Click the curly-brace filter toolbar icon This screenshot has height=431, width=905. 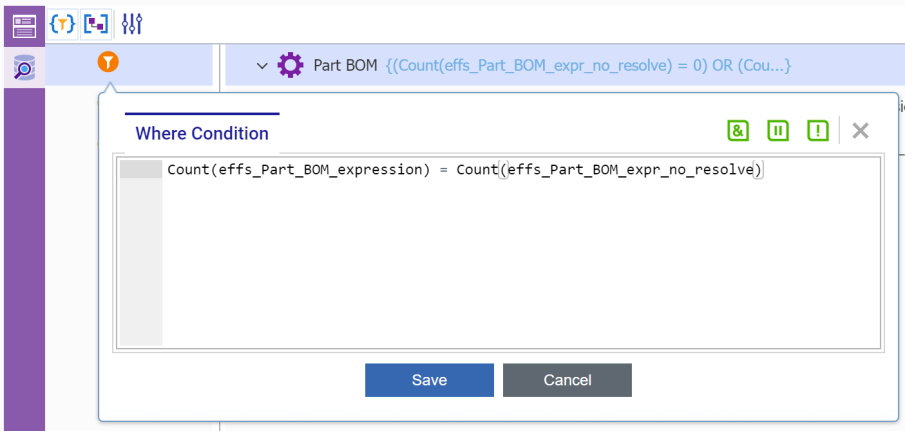click(62, 24)
